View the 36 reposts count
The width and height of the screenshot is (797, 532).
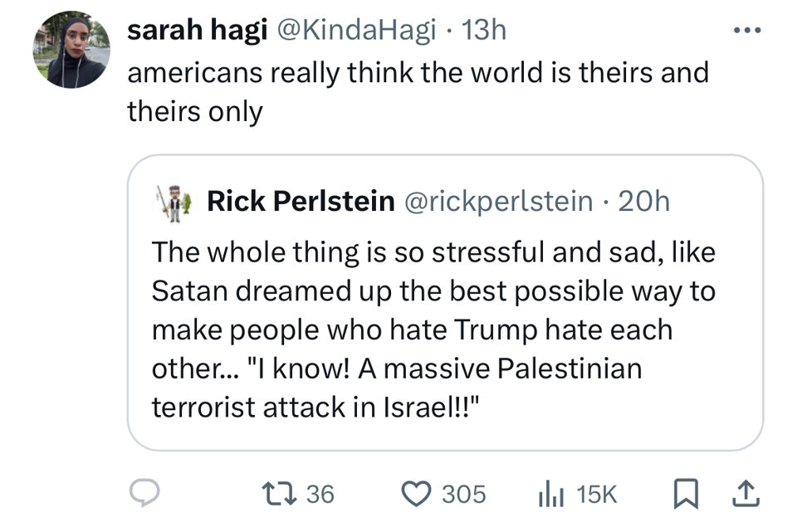320,495
